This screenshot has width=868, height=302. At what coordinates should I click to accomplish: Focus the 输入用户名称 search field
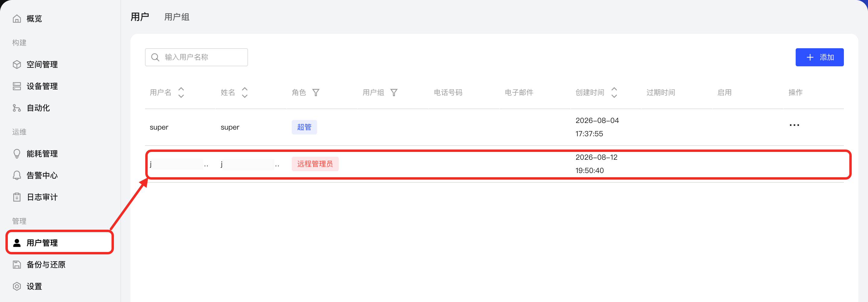(197, 57)
